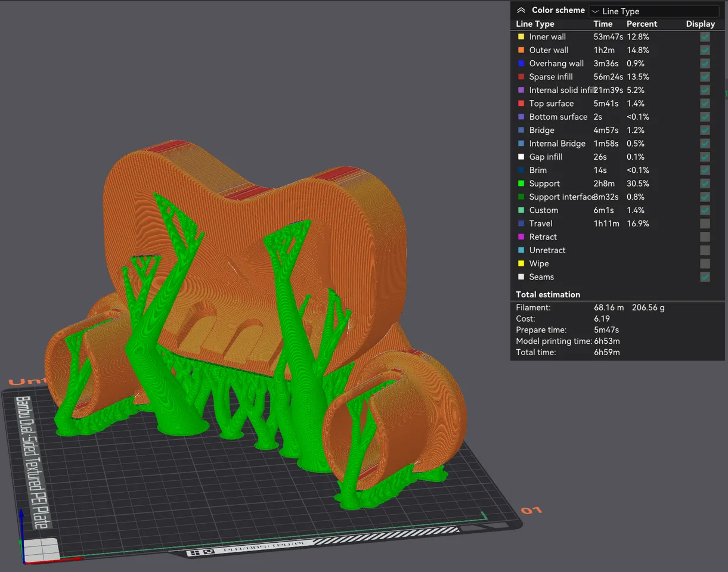
Task: Hide the Gap infill lines
Action: click(x=705, y=157)
